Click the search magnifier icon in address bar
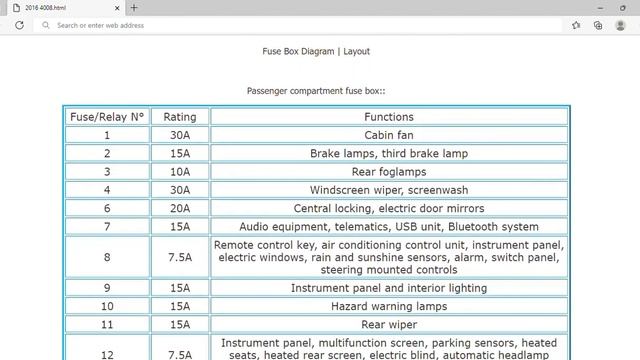Screen dimensions: 640x360 tap(46, 25)
